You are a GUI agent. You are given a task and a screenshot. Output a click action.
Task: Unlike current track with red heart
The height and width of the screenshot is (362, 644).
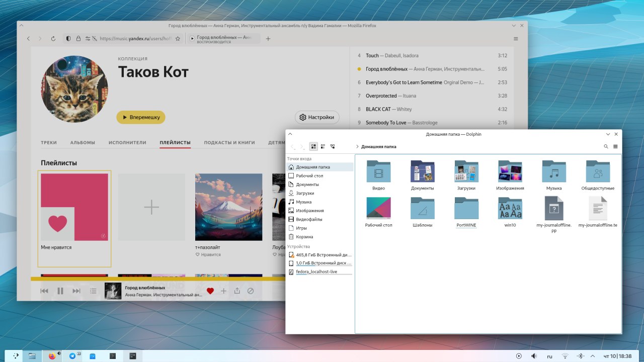[x=210, y=291]
